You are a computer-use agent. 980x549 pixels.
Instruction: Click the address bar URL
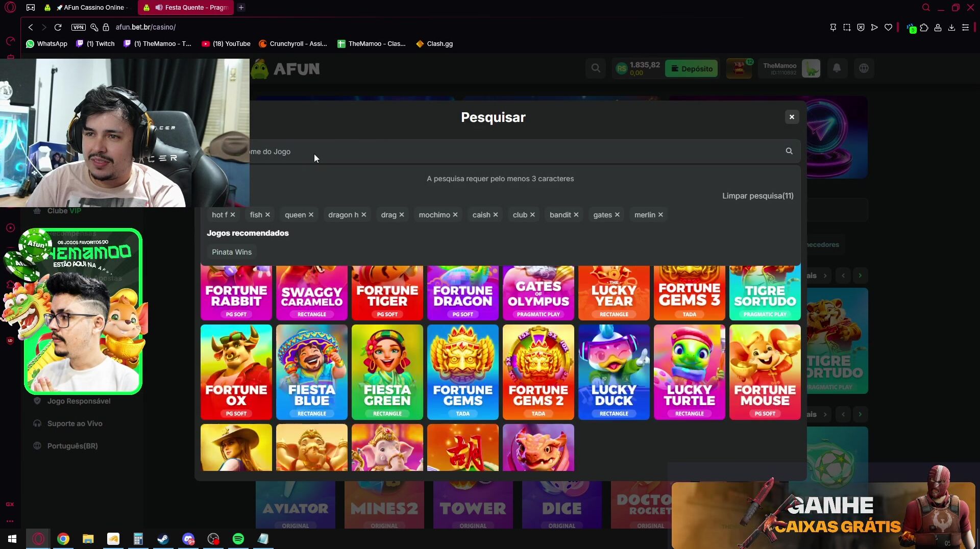145,27
